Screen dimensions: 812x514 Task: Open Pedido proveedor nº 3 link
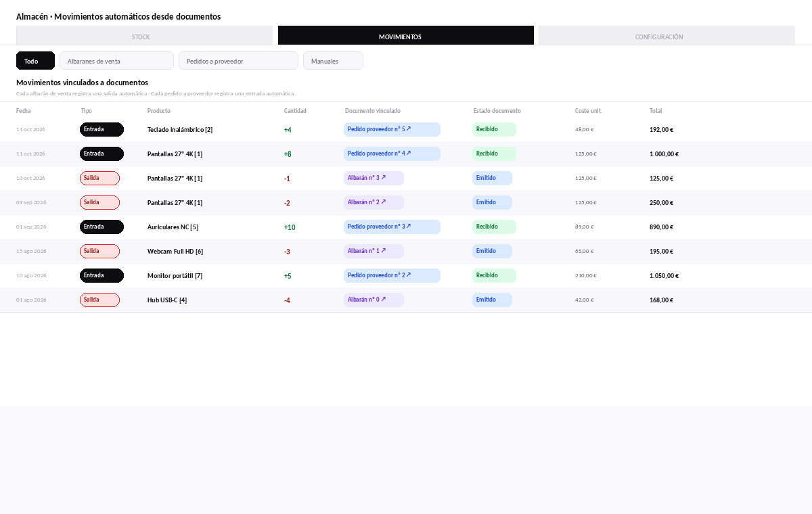click(x=392, y=227)
